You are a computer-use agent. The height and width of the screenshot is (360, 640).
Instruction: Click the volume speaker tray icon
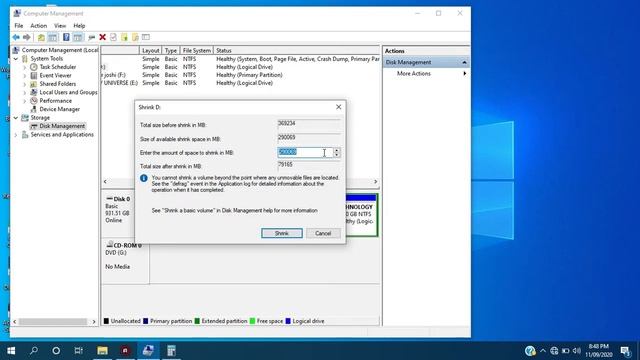[576, 351]
